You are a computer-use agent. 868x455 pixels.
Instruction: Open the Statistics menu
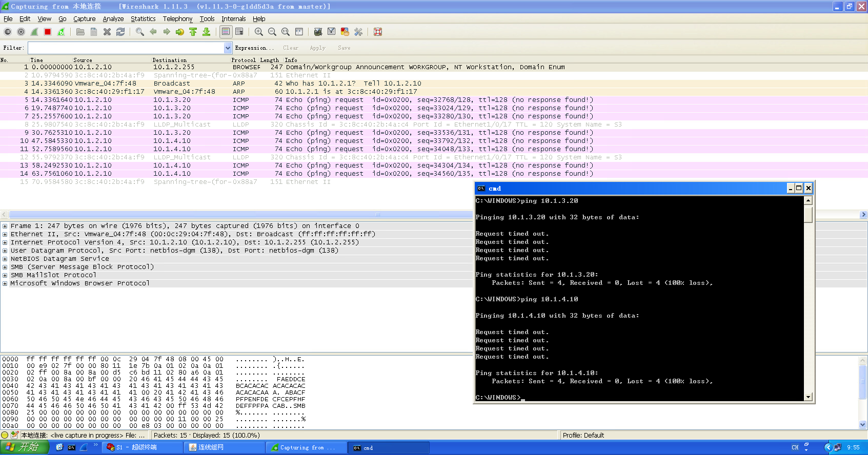[x=143, y=19]
